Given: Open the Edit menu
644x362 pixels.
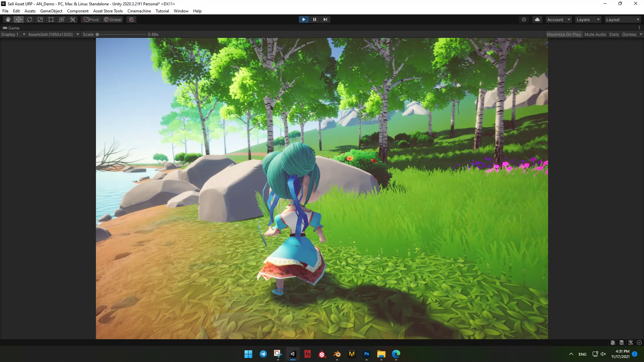Looking at the screenshot, I should pos(16,11).
